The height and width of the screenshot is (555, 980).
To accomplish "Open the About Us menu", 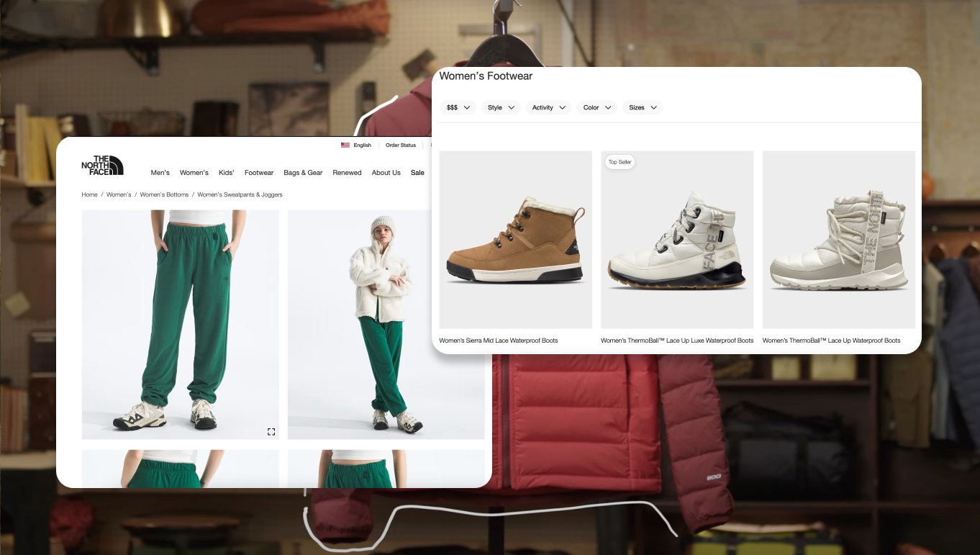I will [x=386, y=173].
